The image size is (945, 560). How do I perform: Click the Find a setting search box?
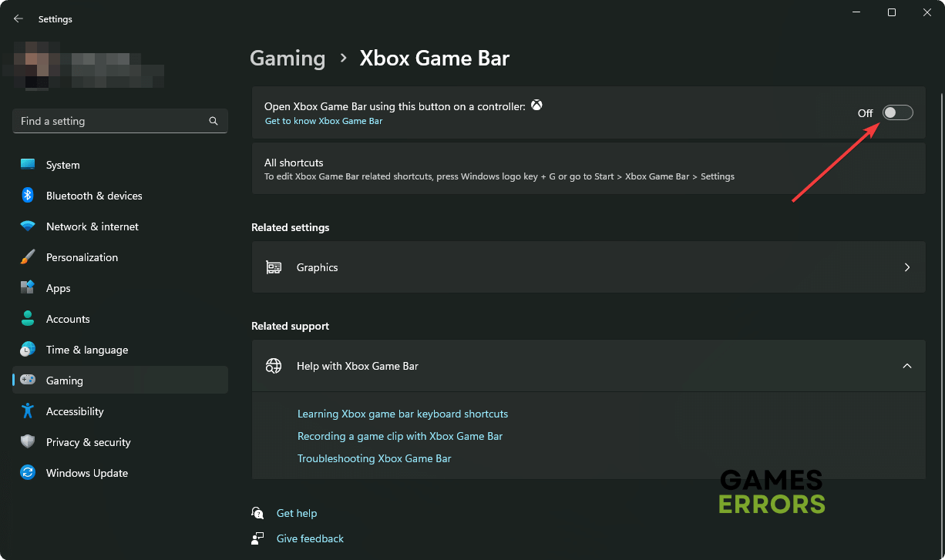(112, 121)
